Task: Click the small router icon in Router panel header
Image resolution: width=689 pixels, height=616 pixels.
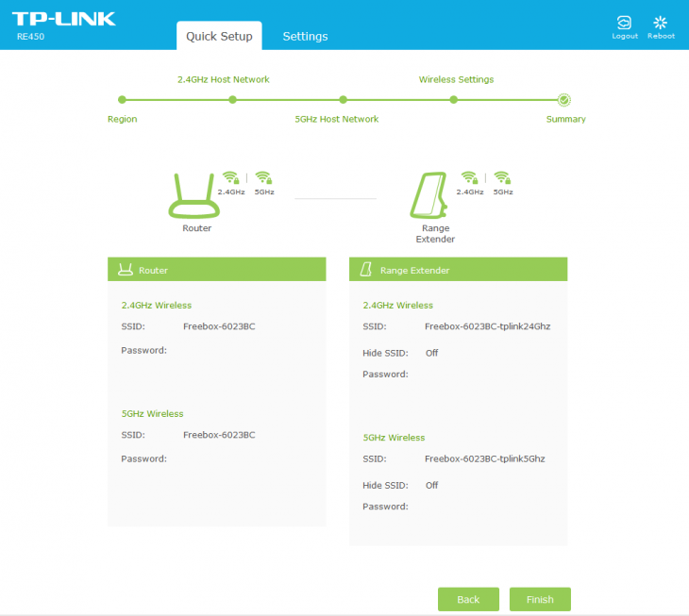Action: click(x=126, y=270)
